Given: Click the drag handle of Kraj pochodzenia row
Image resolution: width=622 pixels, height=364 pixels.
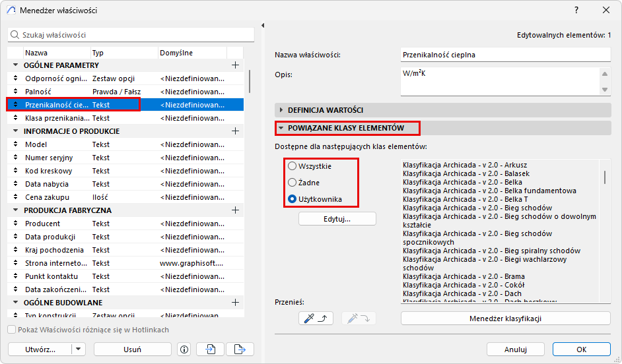Looking at the screenshot, I should coord(15,250).
